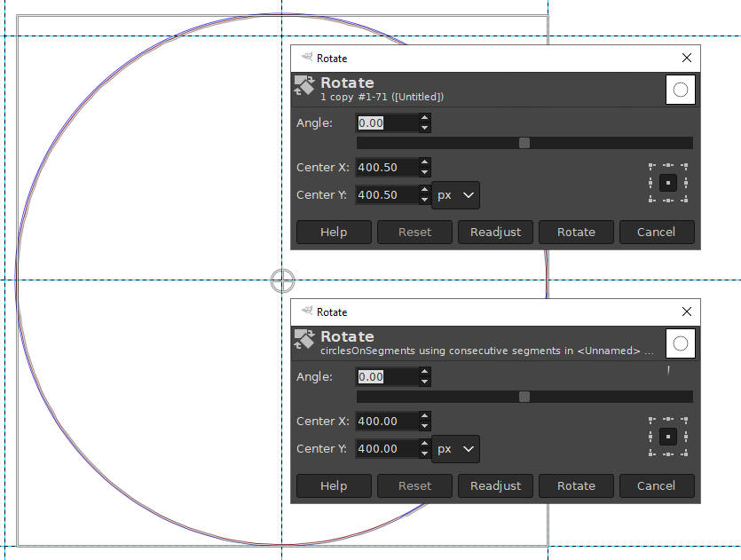The width and height of the screenshot is (741, 560).
Task: Open Help from upper Rotate dialog
Action: [334, 232]
